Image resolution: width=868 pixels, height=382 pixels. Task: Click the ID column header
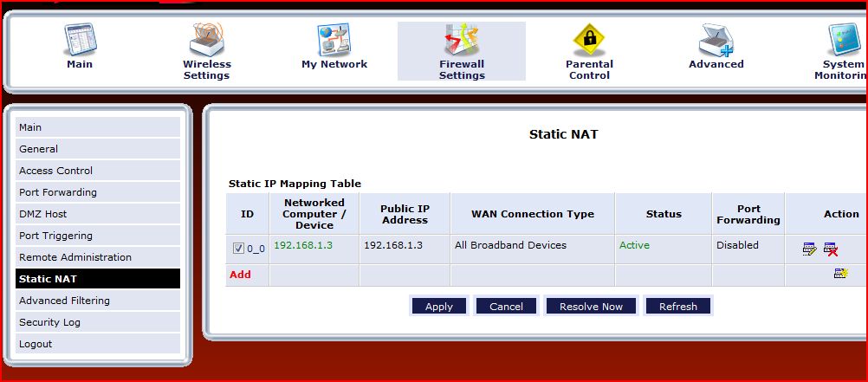coord(247,214)
